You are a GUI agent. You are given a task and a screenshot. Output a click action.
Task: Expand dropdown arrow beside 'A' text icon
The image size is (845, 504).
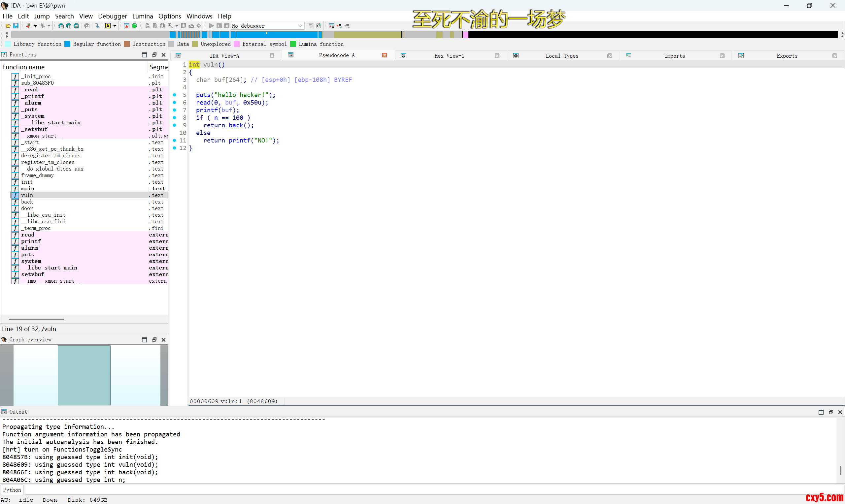coord(115,26)
